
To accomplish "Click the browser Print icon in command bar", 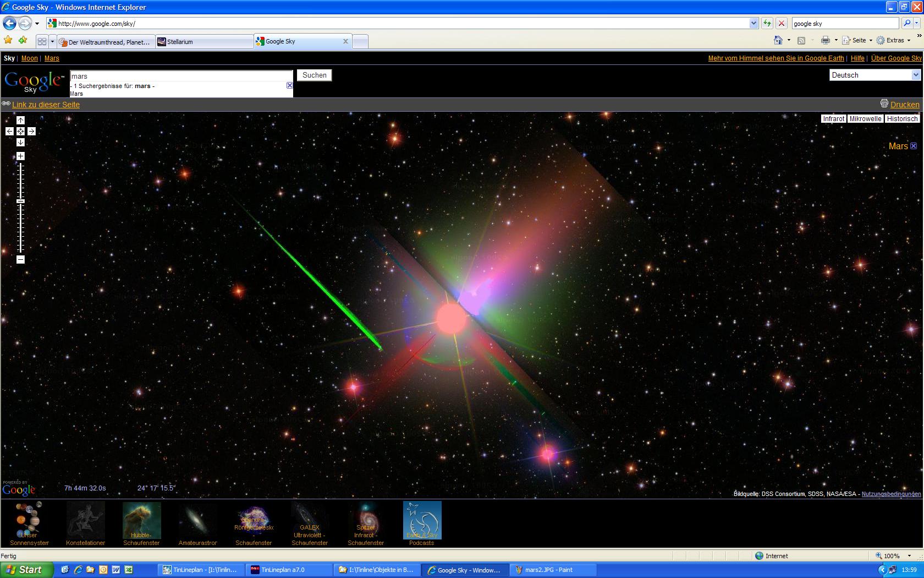I will coord(825,40).
